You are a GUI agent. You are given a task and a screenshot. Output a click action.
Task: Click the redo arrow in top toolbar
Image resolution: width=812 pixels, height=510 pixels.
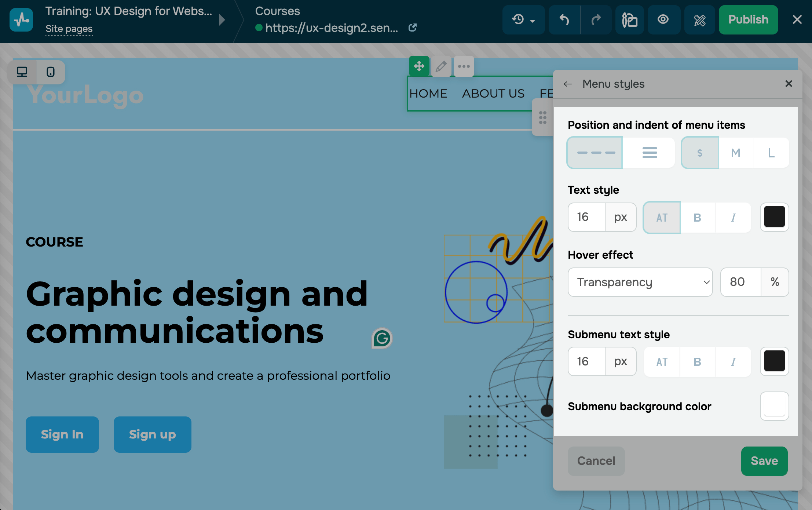(x=596, y=20)
